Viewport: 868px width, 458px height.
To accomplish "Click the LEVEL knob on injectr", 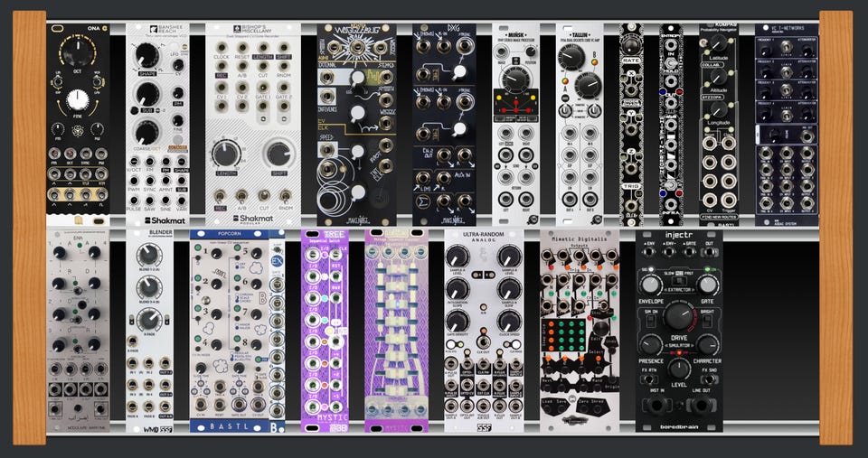I will 679,368.
